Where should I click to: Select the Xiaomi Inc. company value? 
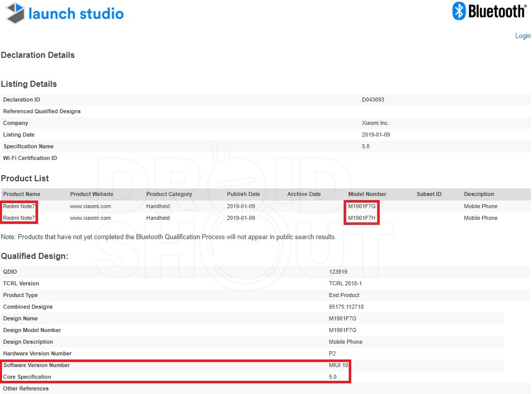coord(375,123)
